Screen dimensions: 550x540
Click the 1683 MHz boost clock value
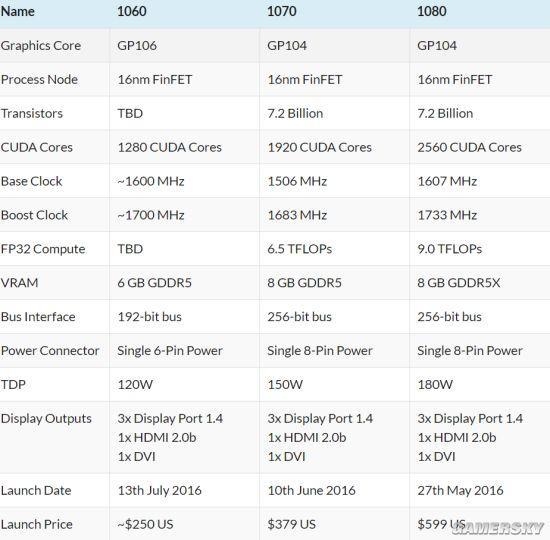pos(297,215)
